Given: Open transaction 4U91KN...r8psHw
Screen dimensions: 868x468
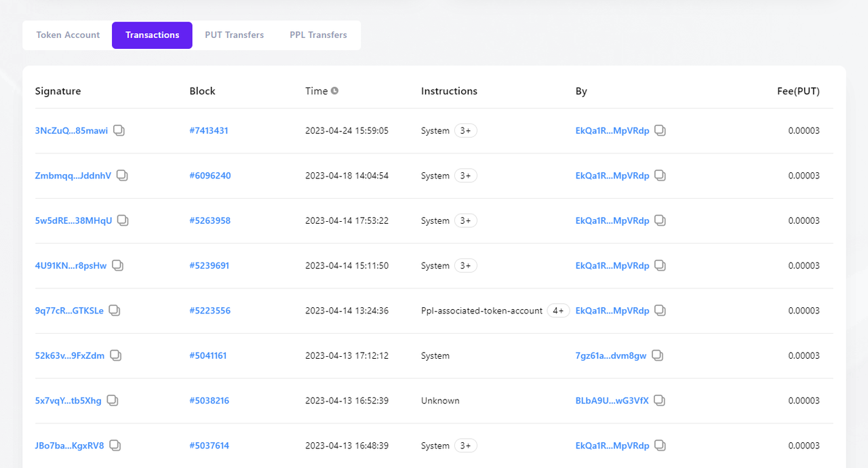Looking at the screenshot, I should pyautogui.click(x=71, y=266).
